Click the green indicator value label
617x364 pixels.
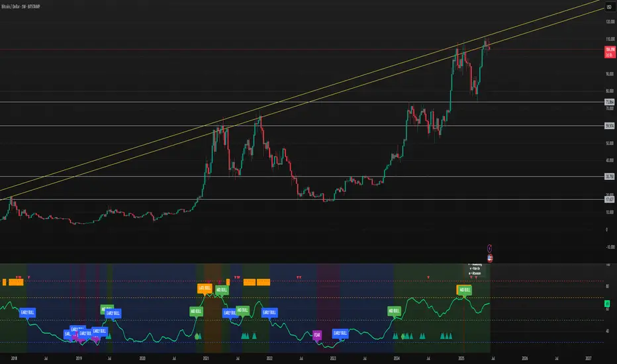[607, 303]
